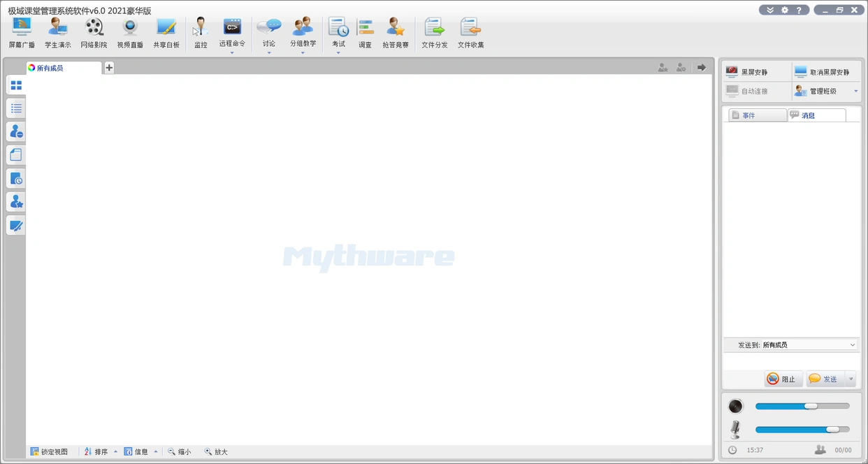
Task: Click in the message input field
Action: 791,361
